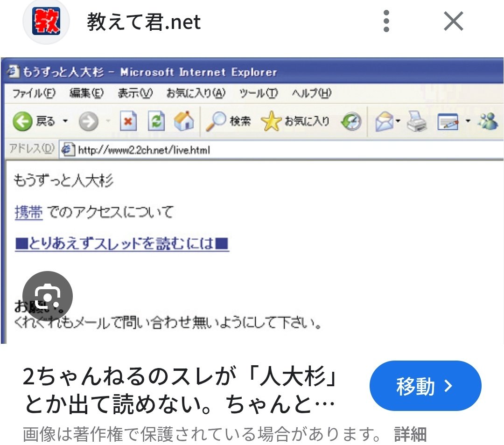504x445 pixels.
Task: Open Mail via envelope icon
Action: tap(384, 120)
